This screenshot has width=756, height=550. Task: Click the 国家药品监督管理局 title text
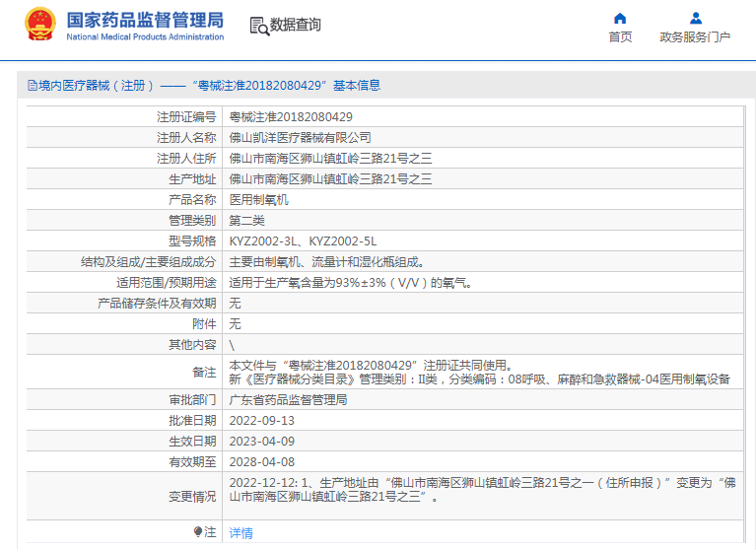tap(145, 21)
